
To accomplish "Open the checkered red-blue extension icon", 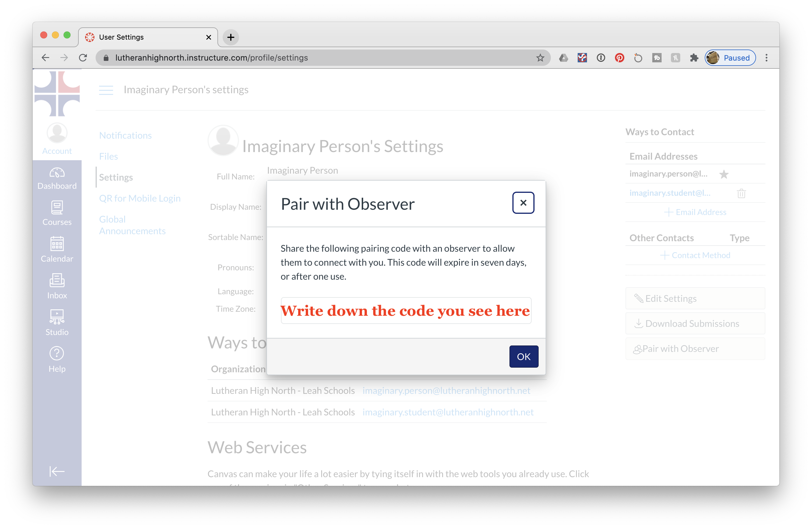I will (582, 58).
